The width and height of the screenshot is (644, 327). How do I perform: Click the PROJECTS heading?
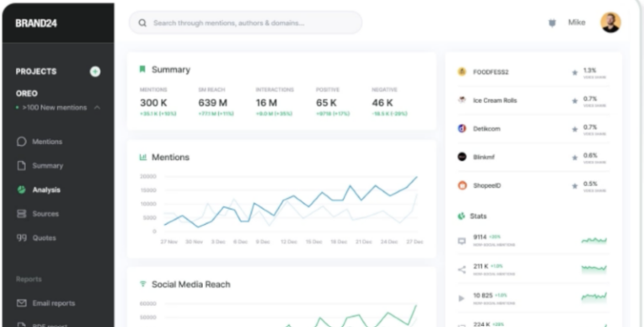(x=36, y=71)
